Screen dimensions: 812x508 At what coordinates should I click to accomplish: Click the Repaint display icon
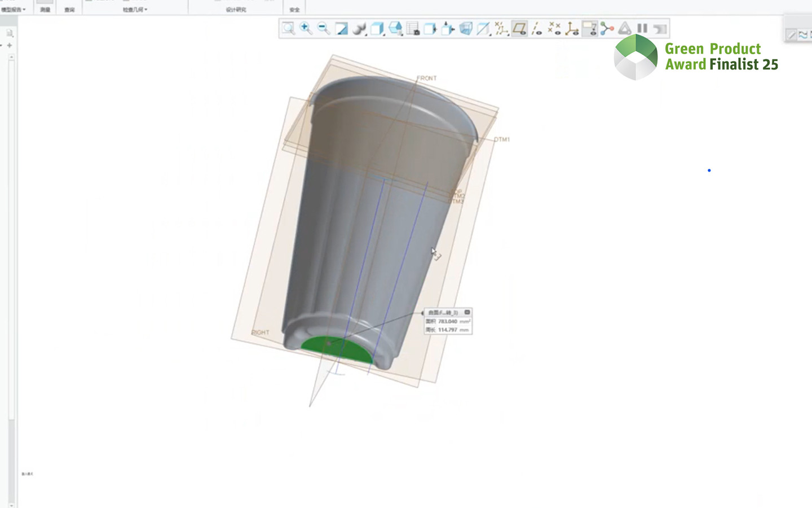tap(341, 28)
